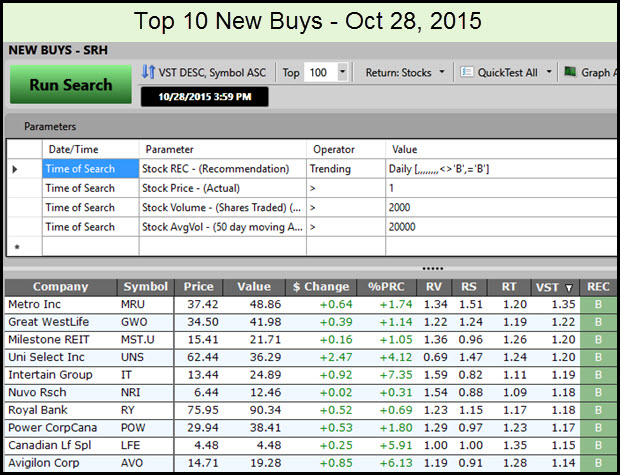Sort by REC column header
Image resolution: width=620 pixels, height=475 pixels.
598,287
